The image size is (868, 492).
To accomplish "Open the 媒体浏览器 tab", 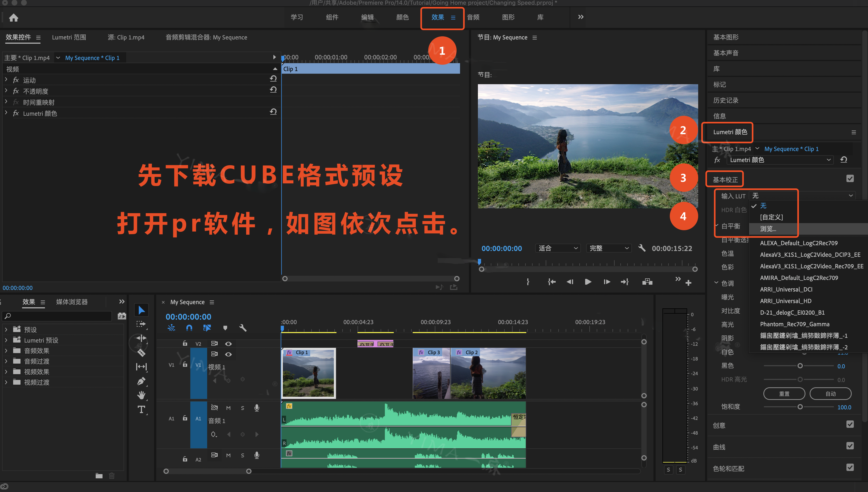I will (72, 302).
